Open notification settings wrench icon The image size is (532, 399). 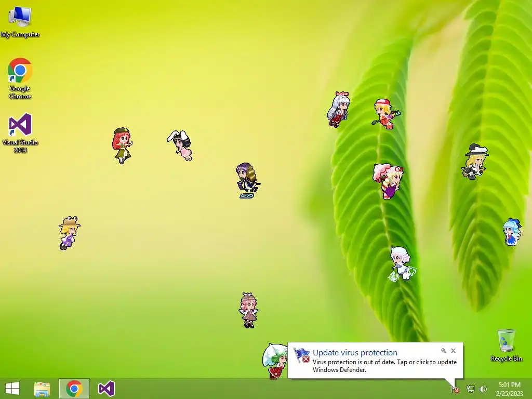click(444, 351)
